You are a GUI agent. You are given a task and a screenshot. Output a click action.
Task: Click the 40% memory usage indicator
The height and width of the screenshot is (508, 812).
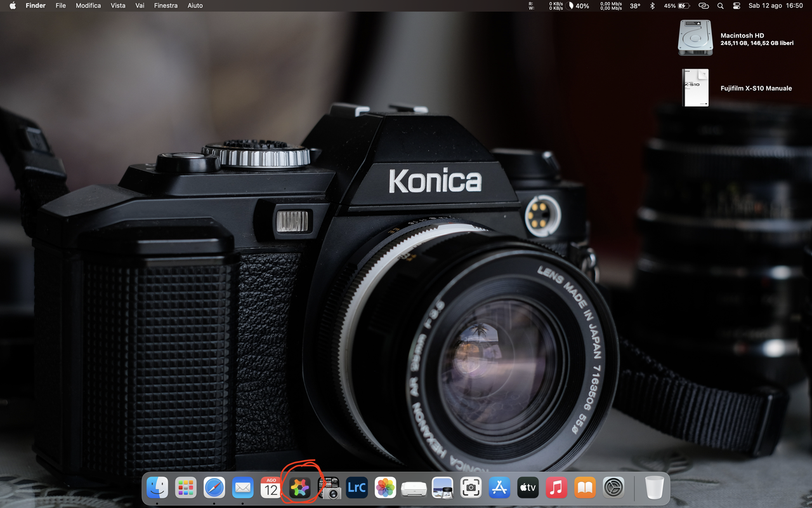[579, 6]
